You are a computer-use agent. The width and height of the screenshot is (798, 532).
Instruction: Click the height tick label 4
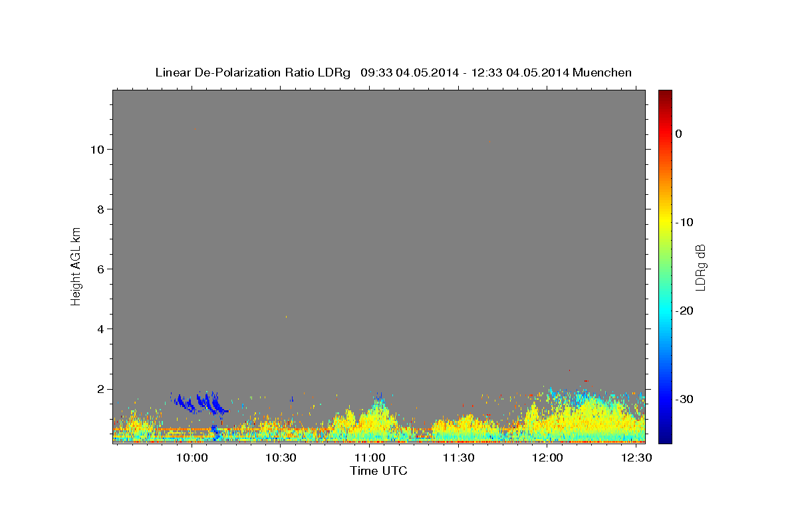pos(100,329)
